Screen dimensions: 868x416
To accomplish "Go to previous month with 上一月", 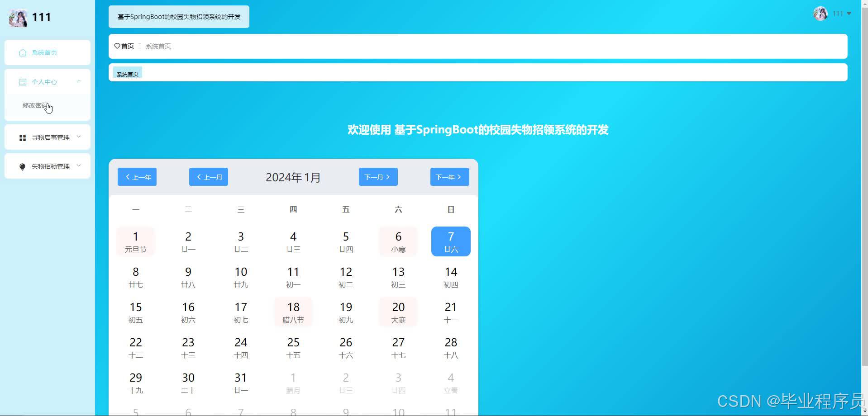I will click(209, 177).
